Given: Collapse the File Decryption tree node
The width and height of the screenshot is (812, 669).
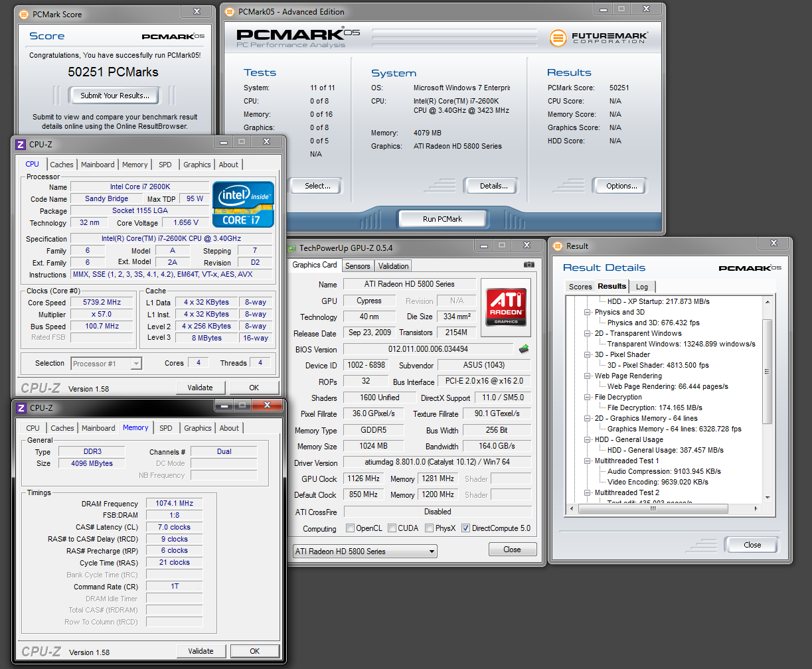Looking at the screenshot, I should point(588,397).
